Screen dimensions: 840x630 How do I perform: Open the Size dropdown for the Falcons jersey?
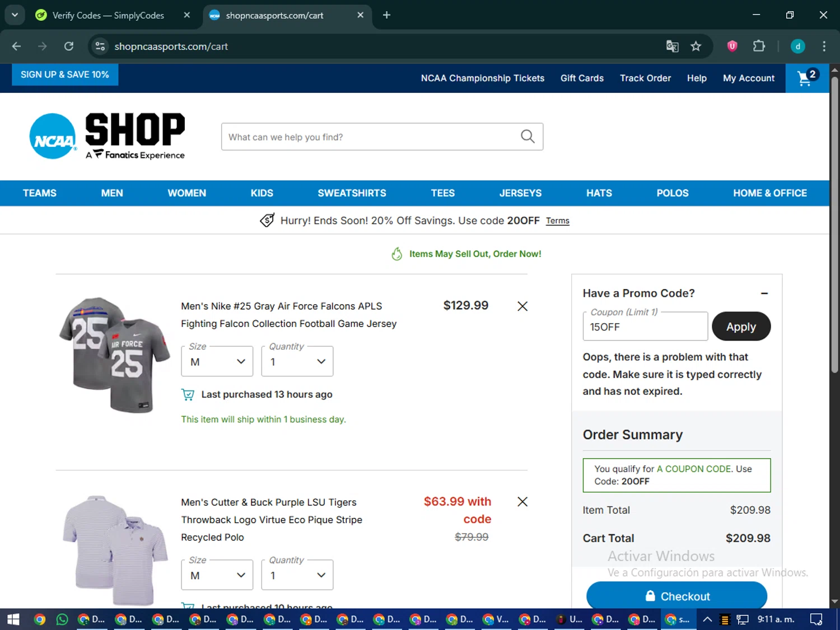pyautogui.click(x=217, y=362)
